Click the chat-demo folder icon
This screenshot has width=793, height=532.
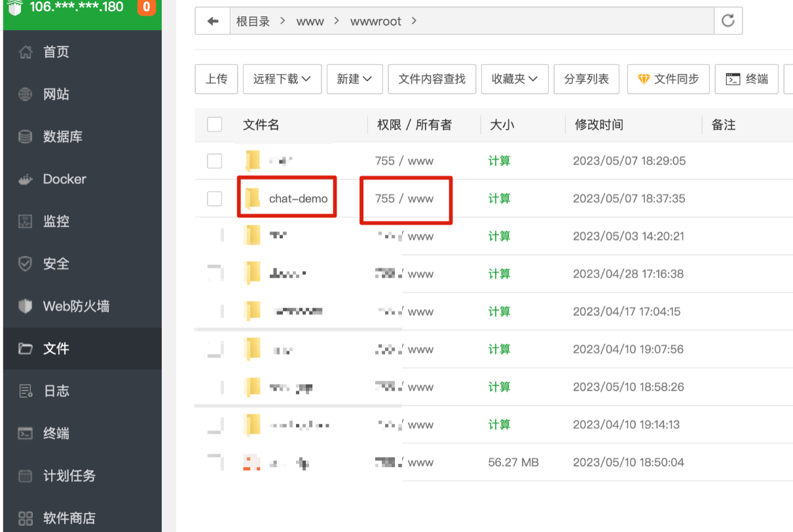(x=252, y=198)
